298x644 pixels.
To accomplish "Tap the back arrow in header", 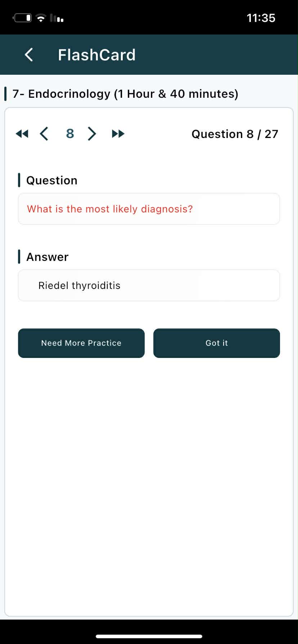I will [x=29, y=55].
